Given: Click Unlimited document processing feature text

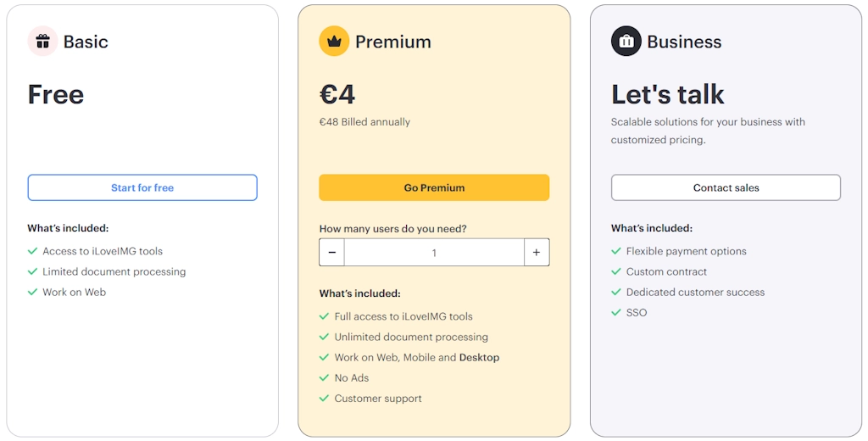Looking at the screenshot, I should click(411, 337).
